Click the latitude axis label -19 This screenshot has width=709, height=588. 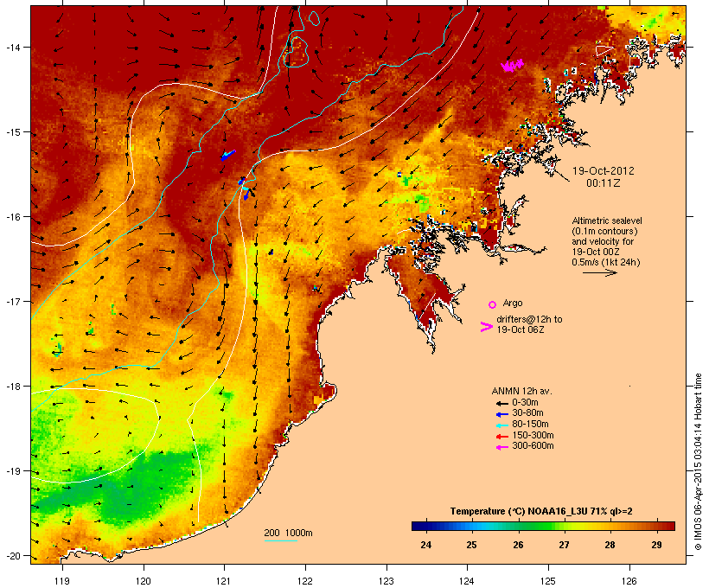pos(13,471)
